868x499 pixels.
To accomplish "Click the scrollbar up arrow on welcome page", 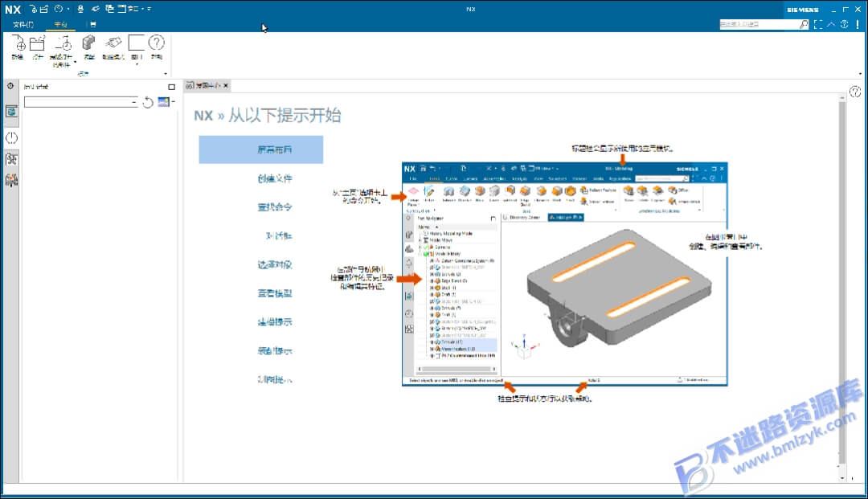I will (842, 96).
